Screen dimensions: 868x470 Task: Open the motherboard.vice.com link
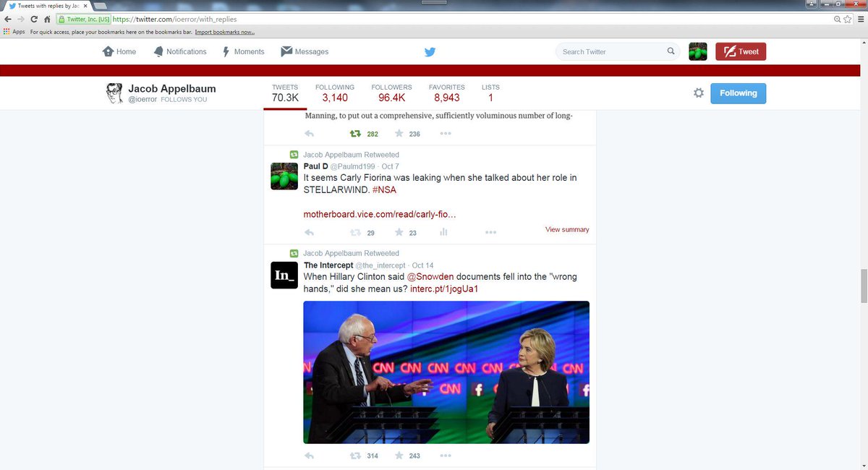tap(380, 215)
